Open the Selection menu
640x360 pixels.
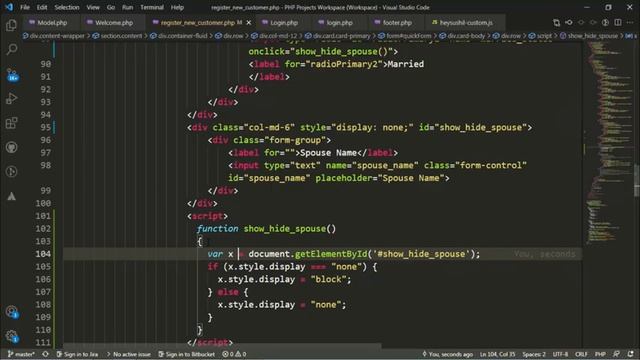pyautogui.click(x=67, y=7)
